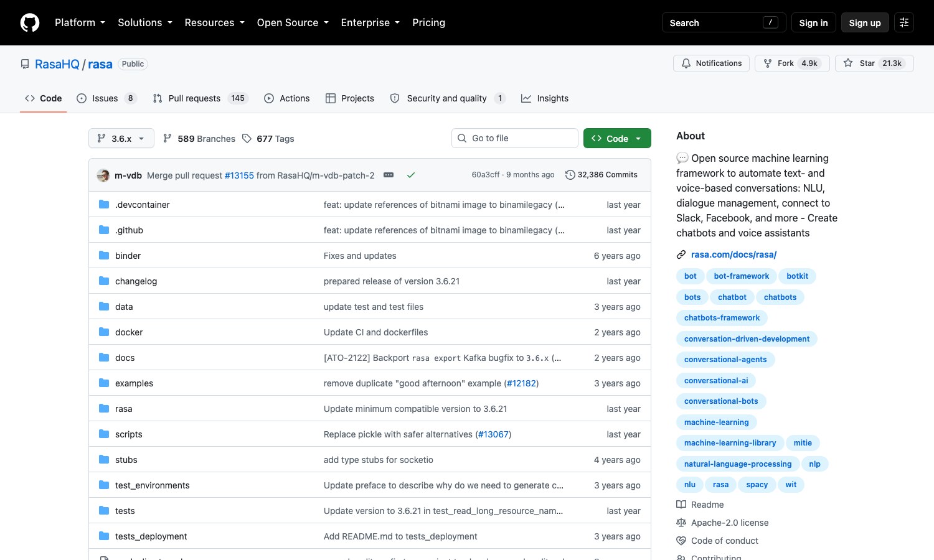This screenshot has height=560, width=934.
Task: Click the tests folder icon
Action: point(104,511)
